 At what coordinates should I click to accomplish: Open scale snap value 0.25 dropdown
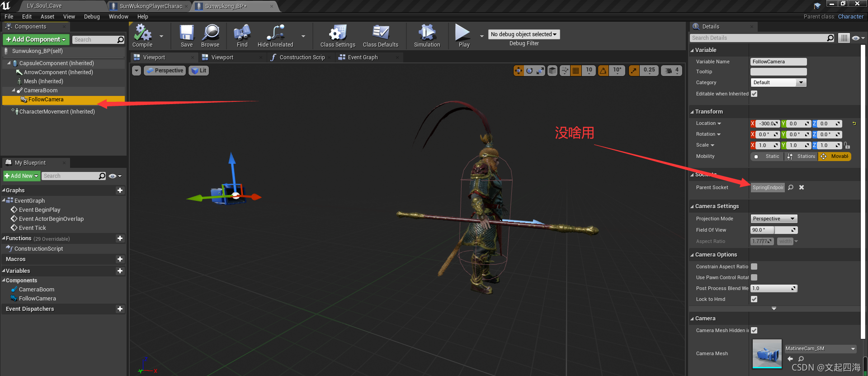(649, 71)
